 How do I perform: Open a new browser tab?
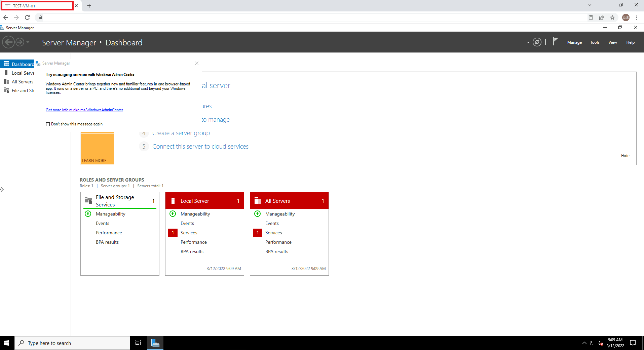click(x=89, y=6)
